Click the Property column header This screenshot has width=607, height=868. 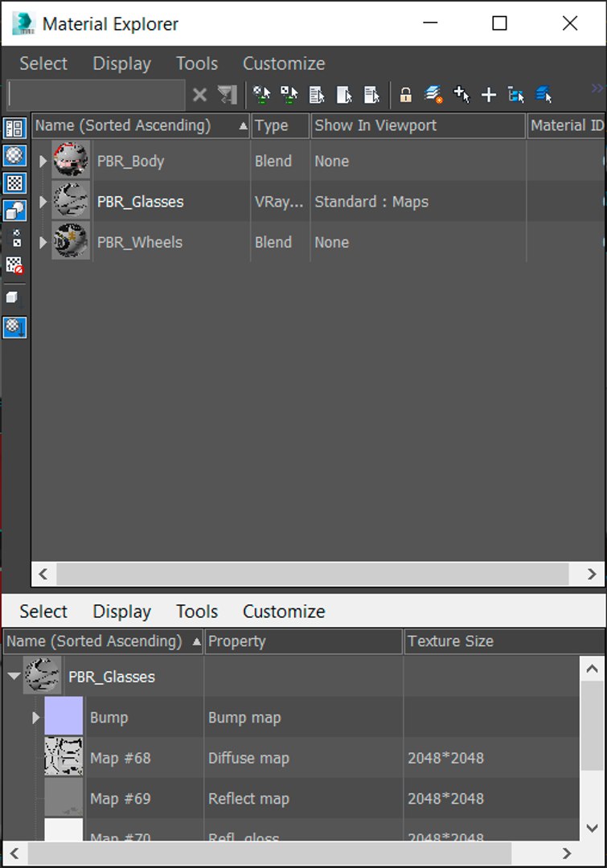click(304, 641)
